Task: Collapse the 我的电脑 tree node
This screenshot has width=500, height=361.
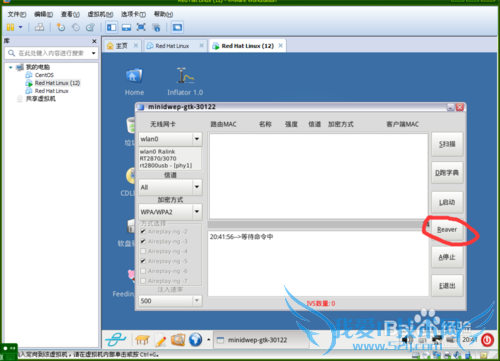Action: [10, 67]
